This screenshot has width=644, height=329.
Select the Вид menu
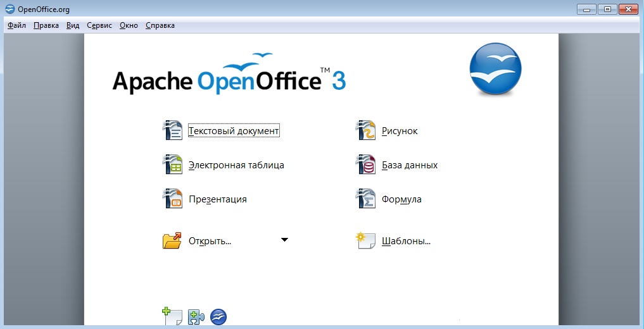pos(73,25)
